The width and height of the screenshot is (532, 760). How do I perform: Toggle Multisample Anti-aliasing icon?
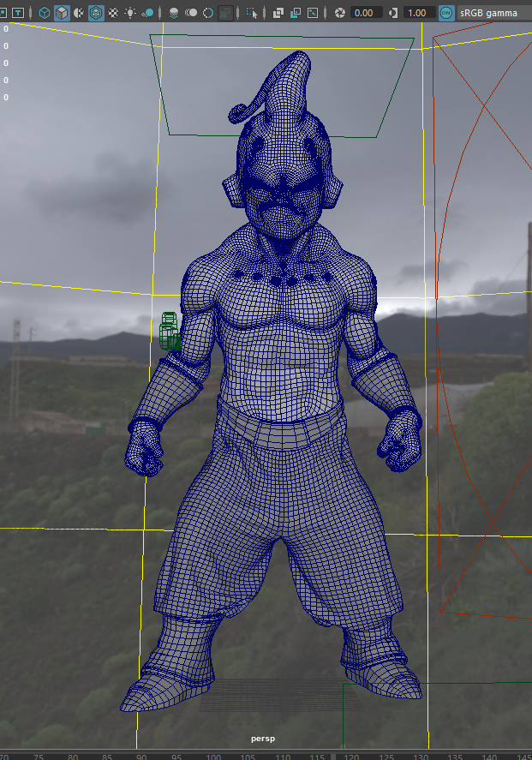208,13
